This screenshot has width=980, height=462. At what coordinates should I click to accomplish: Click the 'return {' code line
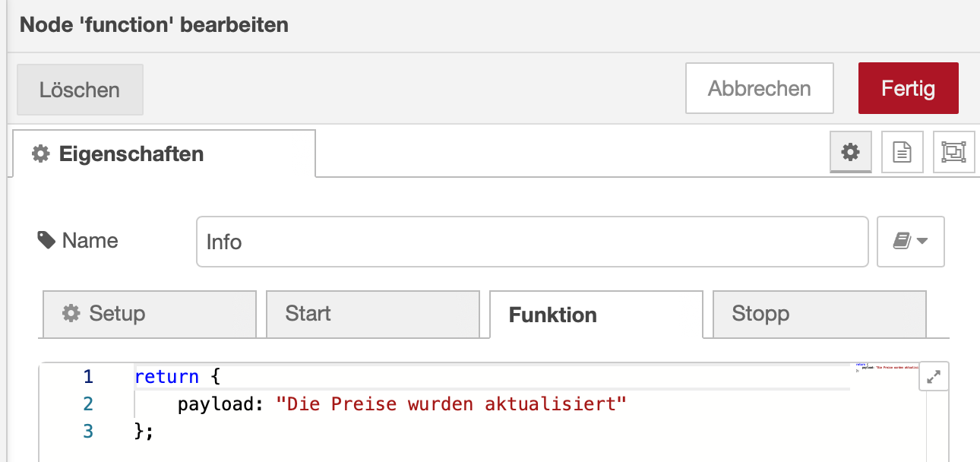pyautogui.click(x=177, y=377)
